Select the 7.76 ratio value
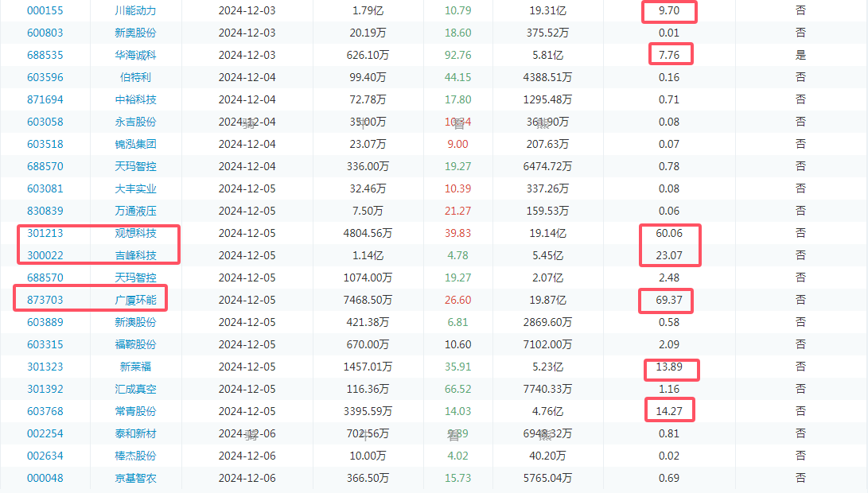The width and height of the screenshot is (868, 493). pos(669,55)
